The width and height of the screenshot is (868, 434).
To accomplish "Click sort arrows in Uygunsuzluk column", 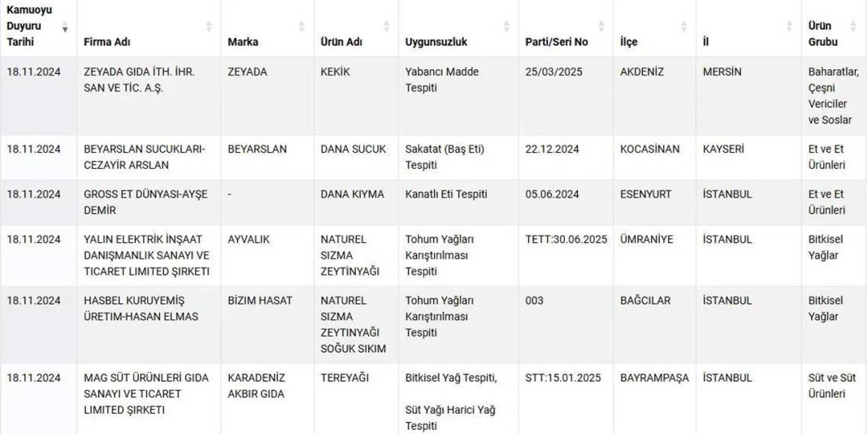I will click(506, 27).
